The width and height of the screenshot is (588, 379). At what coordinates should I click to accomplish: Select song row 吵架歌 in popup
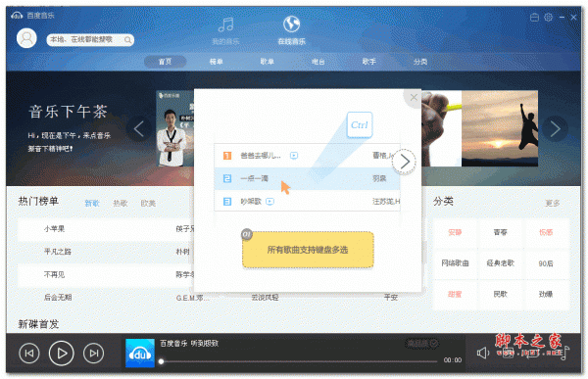[307, 202]
